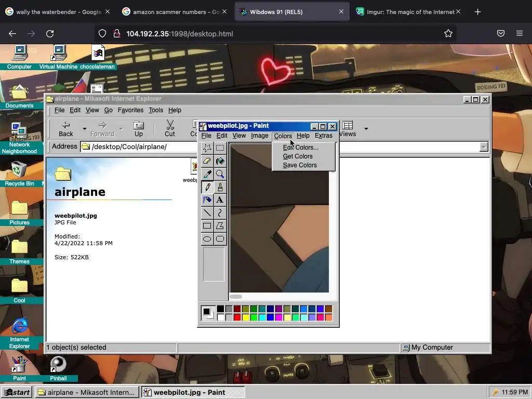Viewport: 532px width, 399px height.
Task: Select the Free-Form Select tool in Paint
Action: 207,148
